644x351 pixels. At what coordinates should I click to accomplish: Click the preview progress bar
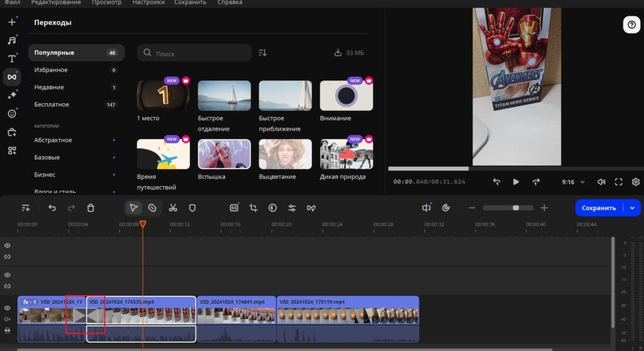(516, 169)
